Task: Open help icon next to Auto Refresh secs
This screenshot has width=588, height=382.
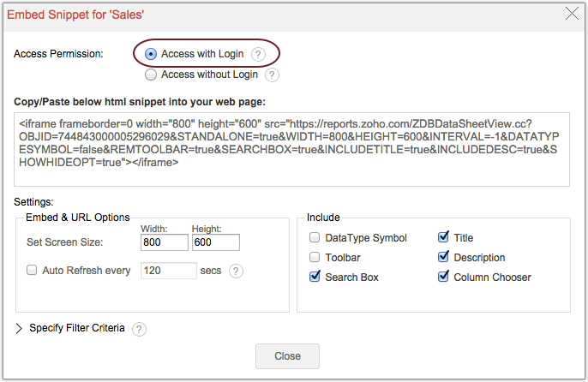Action: click(x=236, y=271)
